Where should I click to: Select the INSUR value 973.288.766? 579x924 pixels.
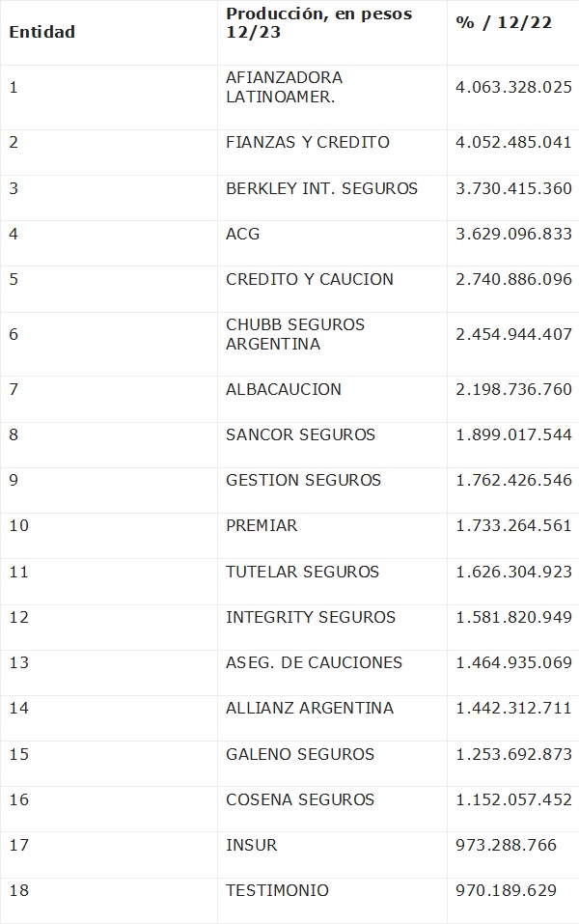tap(506, 845)
